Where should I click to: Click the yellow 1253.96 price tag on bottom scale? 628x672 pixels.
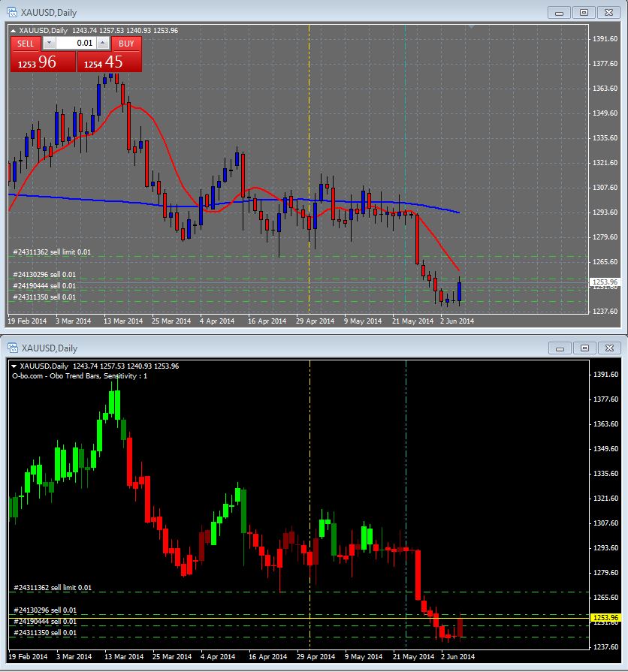tap(605, 618)
